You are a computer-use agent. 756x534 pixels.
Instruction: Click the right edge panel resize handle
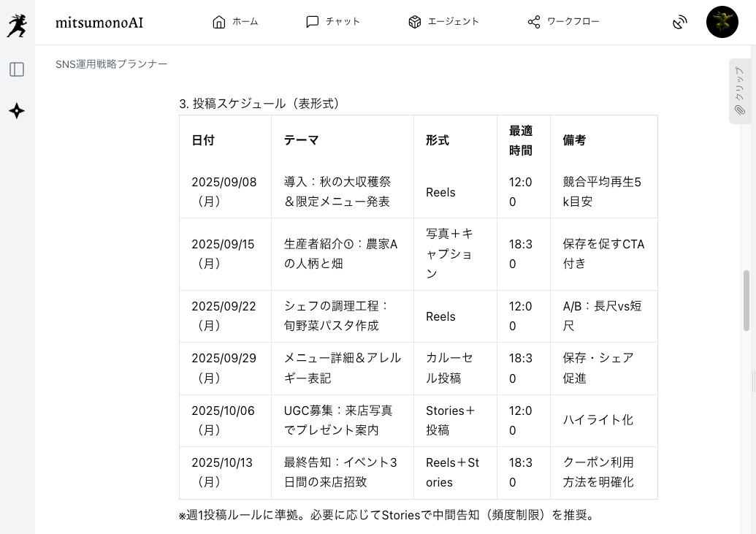click(x=753, y=381)
